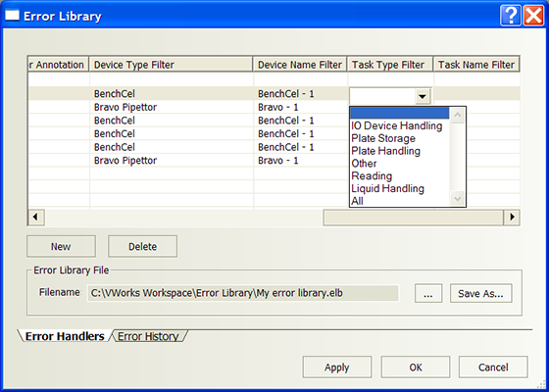Select Other in the dropdown list
549x392 pixels.
coord(364,164)
